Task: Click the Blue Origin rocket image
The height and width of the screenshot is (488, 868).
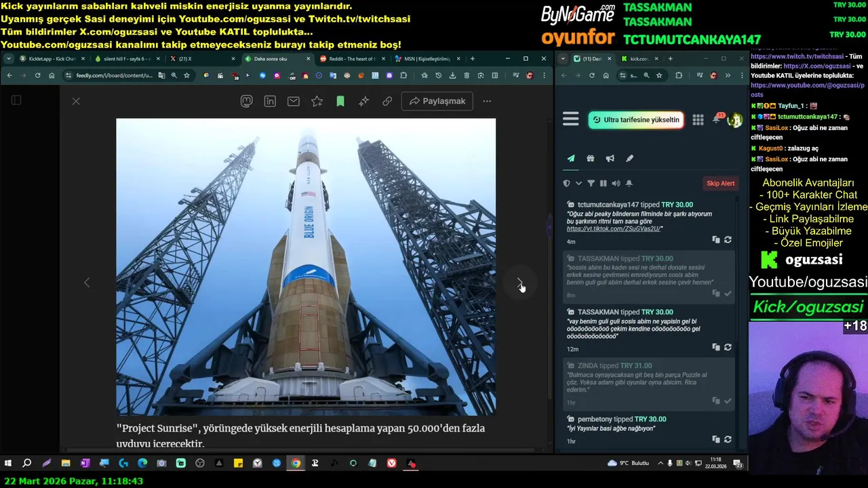Action: coord(306,267)
